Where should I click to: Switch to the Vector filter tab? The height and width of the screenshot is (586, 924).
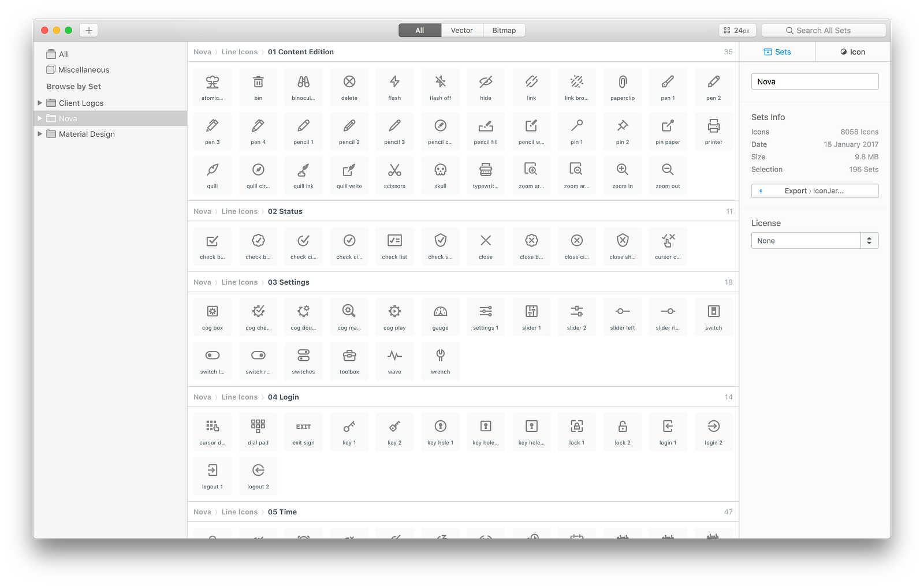click(x=462, y=31)
